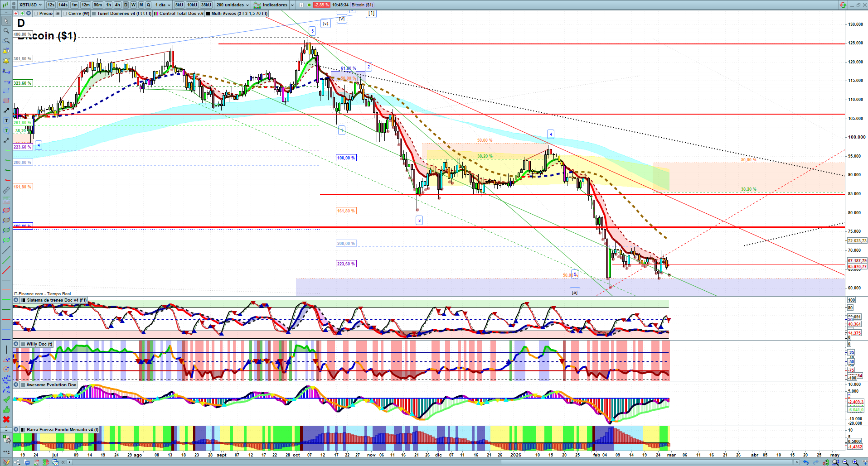The image size is (868, 466).
Task: Toggle the Cierre (W) checkbox
Action: [x=65, y=14]
